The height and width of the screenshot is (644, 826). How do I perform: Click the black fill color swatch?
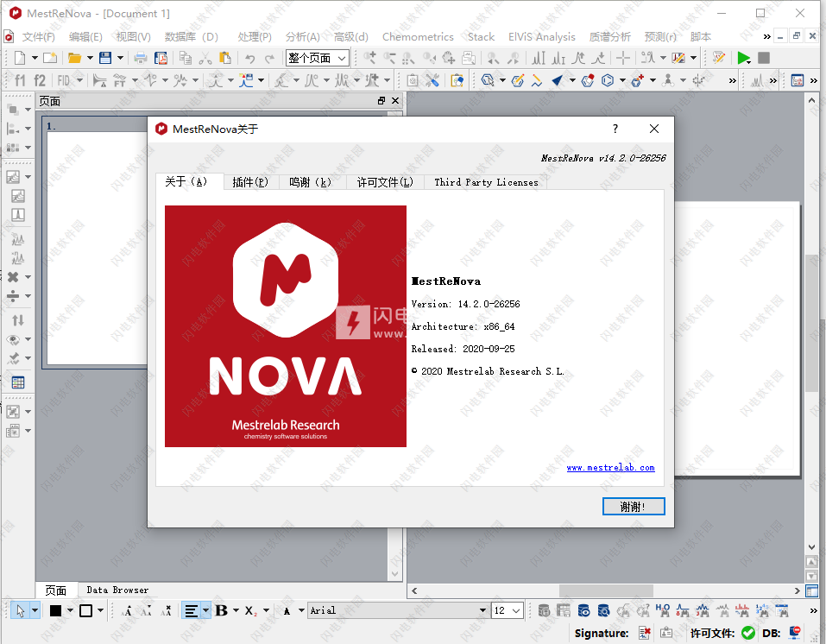pyautogui.click(x=55, y=610)
